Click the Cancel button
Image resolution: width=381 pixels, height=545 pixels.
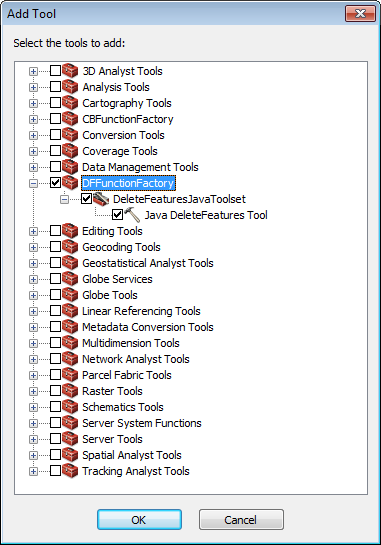(x=241, y=520)
